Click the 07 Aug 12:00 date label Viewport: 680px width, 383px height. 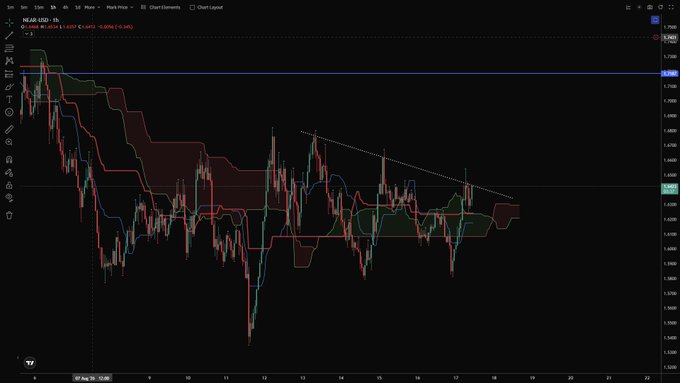pyautogui.click(x=92, y=378)
